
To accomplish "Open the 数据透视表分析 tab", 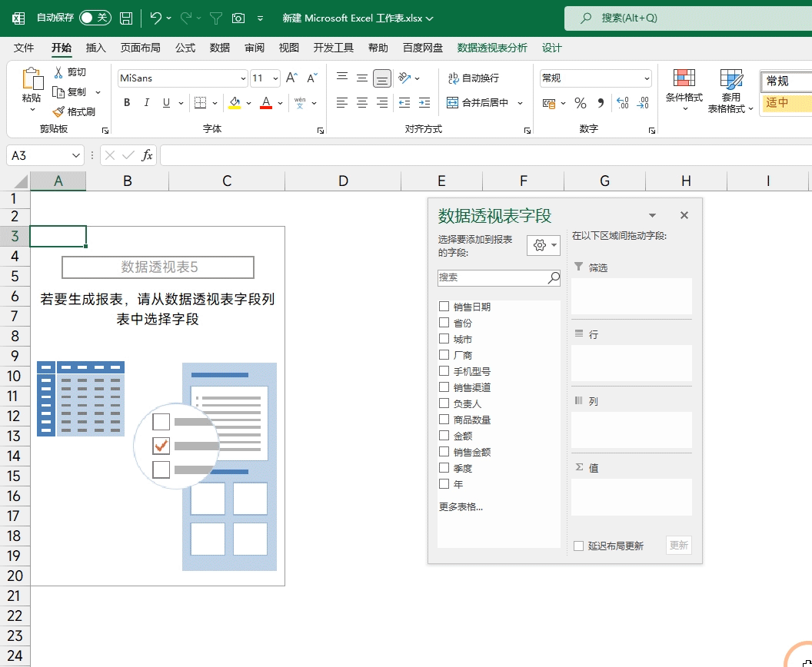I will pos(492,48).
